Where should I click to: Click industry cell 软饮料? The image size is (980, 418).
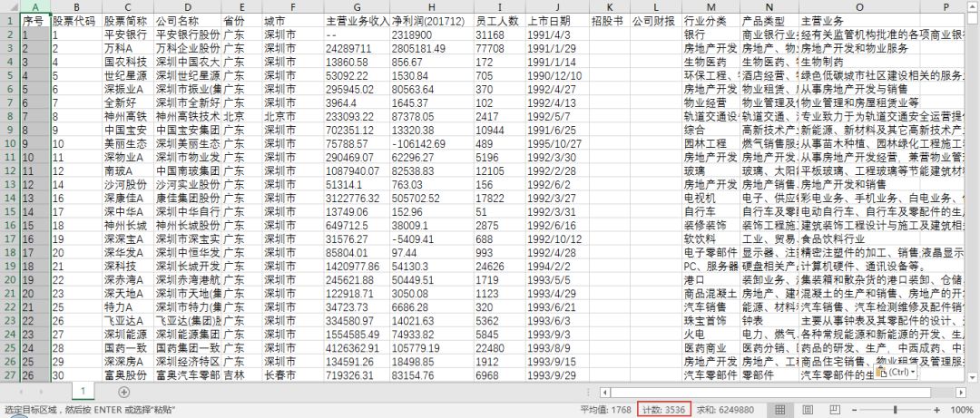711,238
